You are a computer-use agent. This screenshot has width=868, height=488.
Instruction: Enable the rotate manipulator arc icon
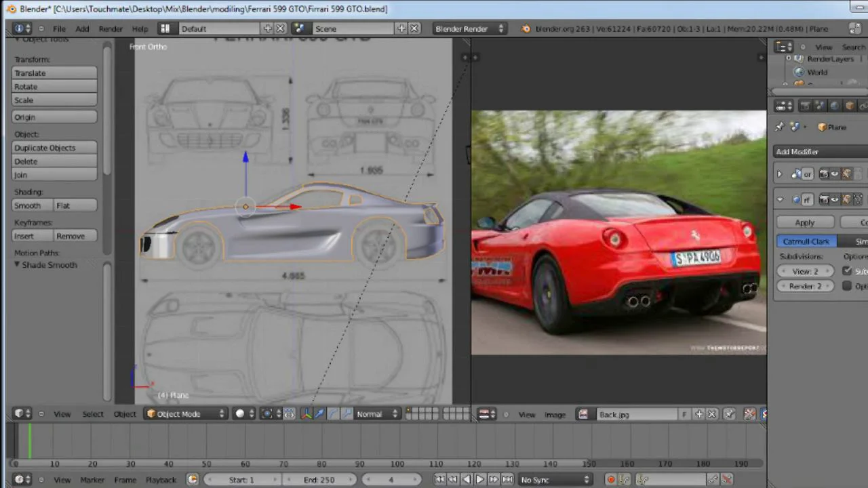(x=333, y=413)
